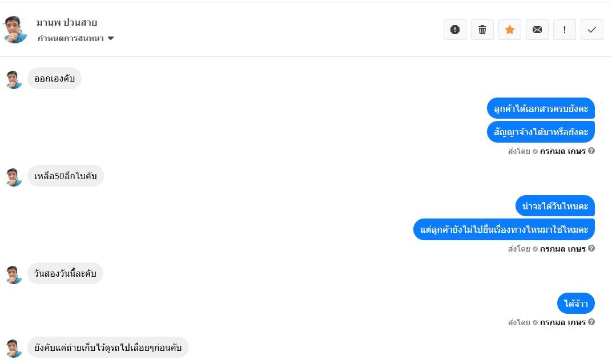Viewport: 612px width, 364px height.
Task: Mark conversation as spam with exclamation-circle icon
Action: [455, 30]
